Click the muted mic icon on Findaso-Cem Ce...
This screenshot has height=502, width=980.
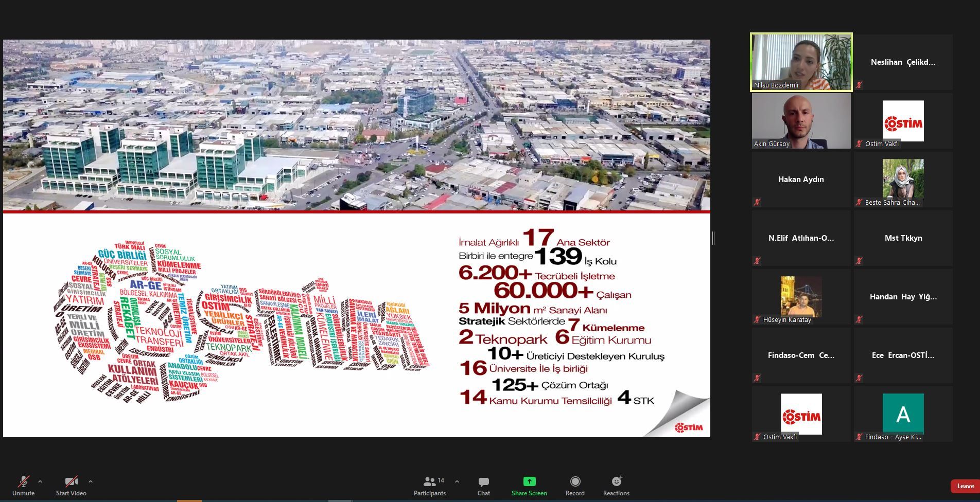tap(757, 378)
